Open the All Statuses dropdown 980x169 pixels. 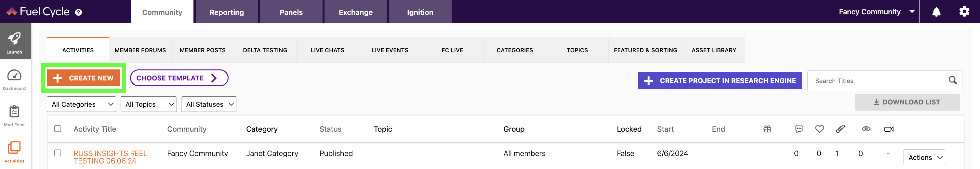(209, 104)
